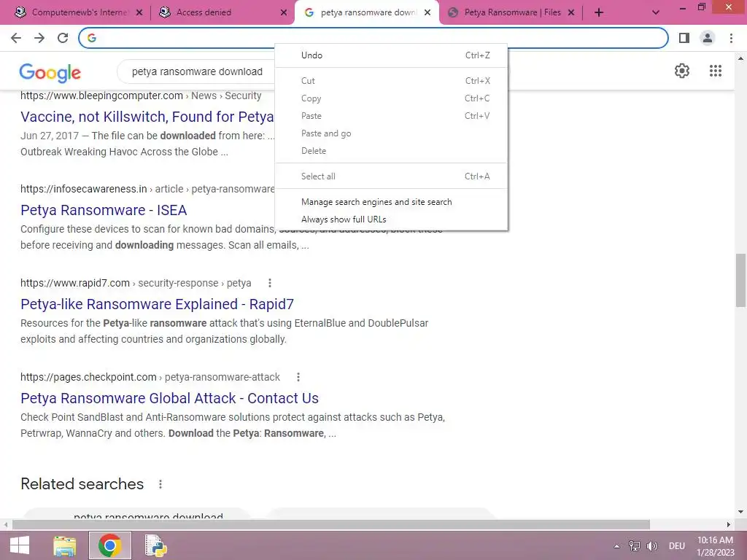Click vertical scrollbar down arrow

tap(740, 512)
